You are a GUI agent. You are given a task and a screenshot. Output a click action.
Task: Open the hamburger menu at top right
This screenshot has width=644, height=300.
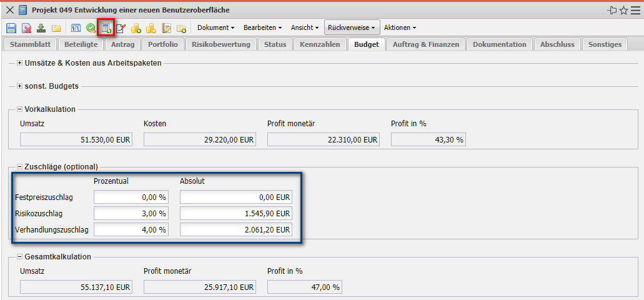[636, 11]
